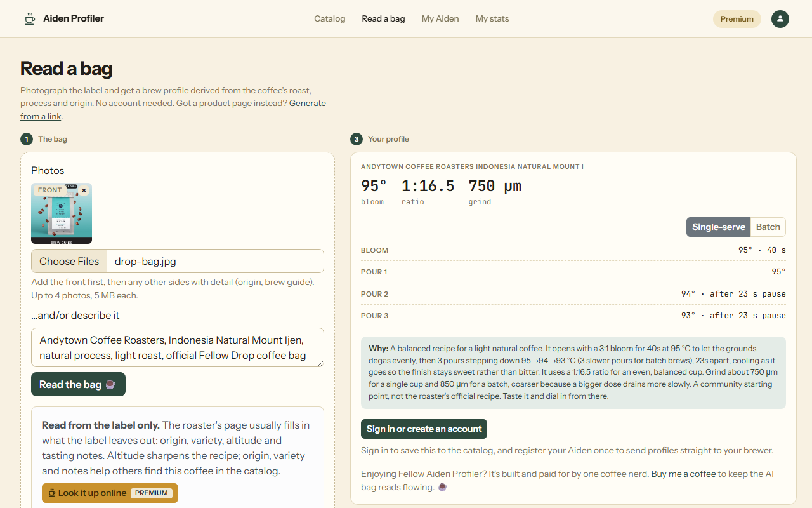Click the POUR 1 row label
The height and width of the screenshot is (508, 812).
click(374, 272)
